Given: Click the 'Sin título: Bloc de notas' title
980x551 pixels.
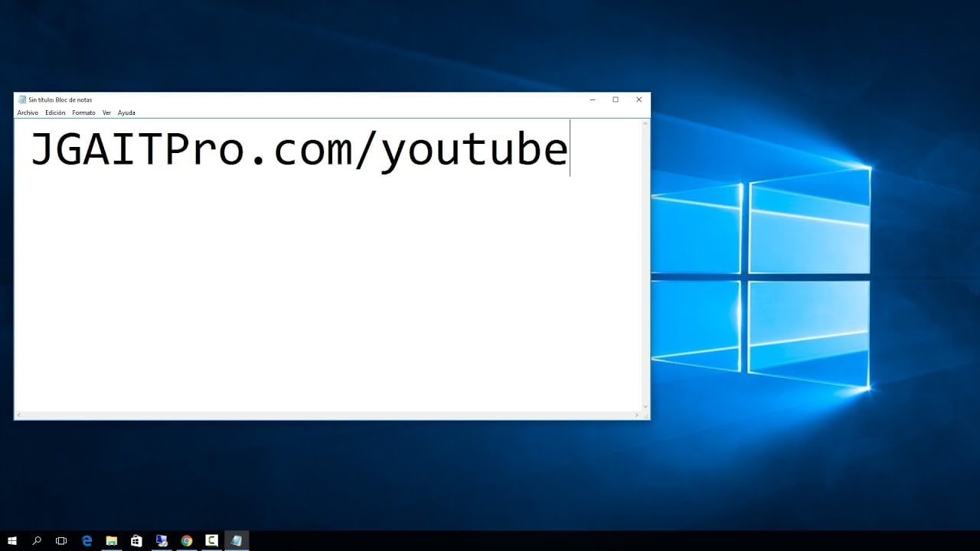Looking at the screenshot, I should pos(60,99).
